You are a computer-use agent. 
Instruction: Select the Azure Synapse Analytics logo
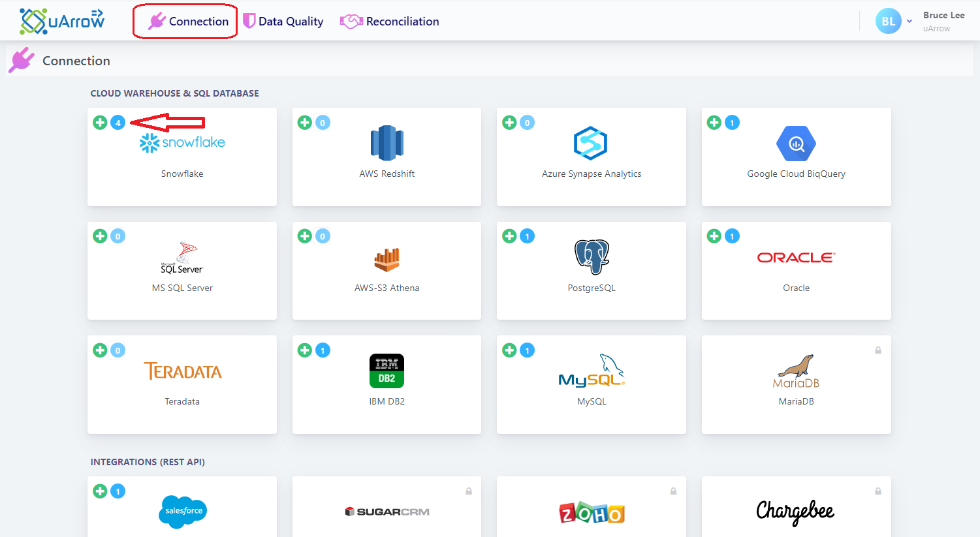[x=591, y=143]
